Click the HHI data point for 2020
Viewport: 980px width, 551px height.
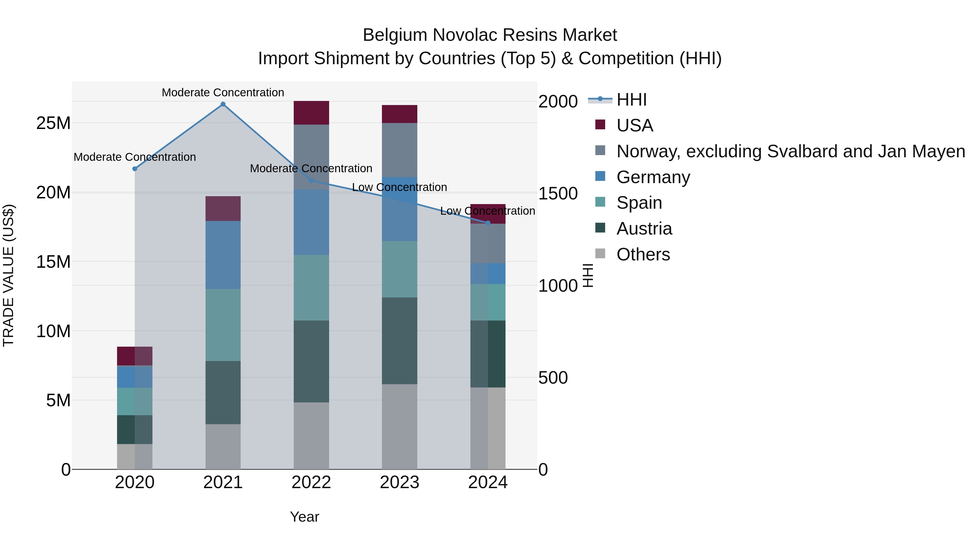(135, 169)
